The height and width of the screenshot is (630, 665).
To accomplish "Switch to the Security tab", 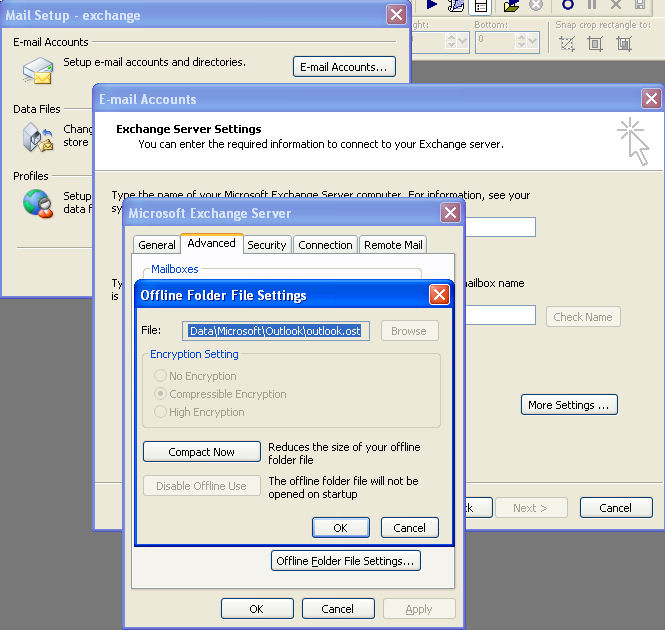I will pyautogui.click(x=267, y=245).
